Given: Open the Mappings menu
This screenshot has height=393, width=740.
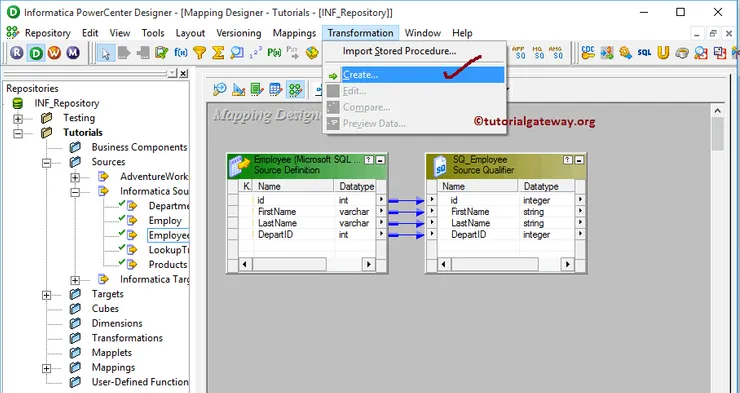Looking at the screenshot, I should [x=294, y=33].
